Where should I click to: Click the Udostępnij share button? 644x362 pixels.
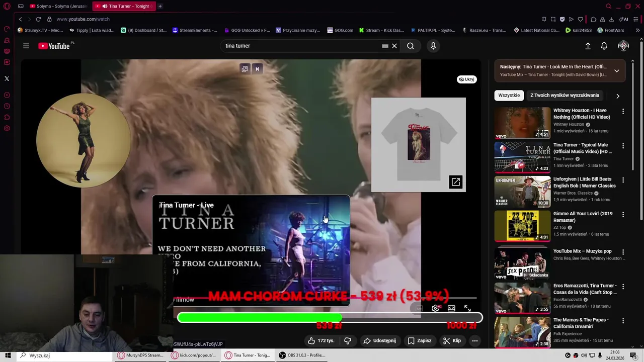pyautogui.click(x=380, y=340)
